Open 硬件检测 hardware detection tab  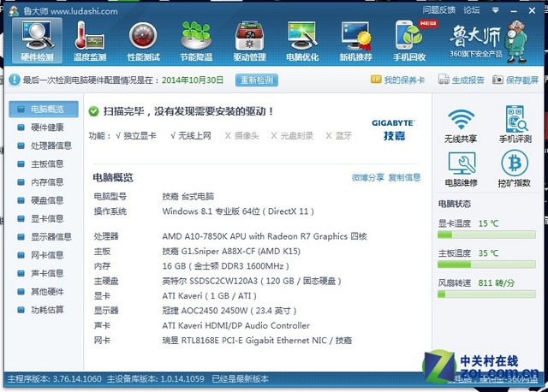(37, 41)
